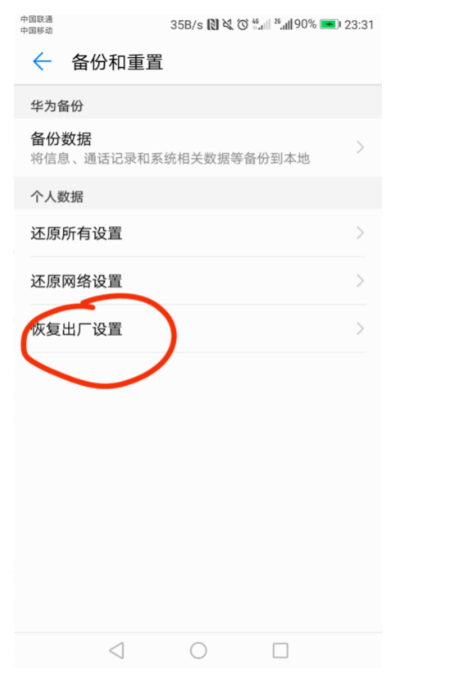Screen dimensions: 453x683
Task: Open 备份数据 menu entry
Action: (x=198, y=148)
